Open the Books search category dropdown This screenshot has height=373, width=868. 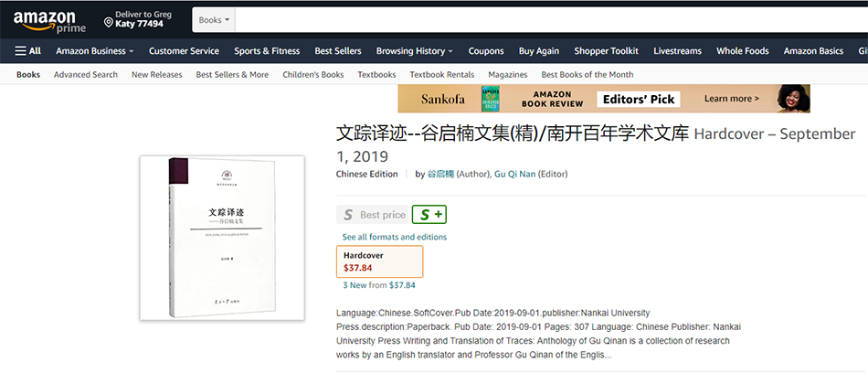pyautogui.click(x=214, y=20)
